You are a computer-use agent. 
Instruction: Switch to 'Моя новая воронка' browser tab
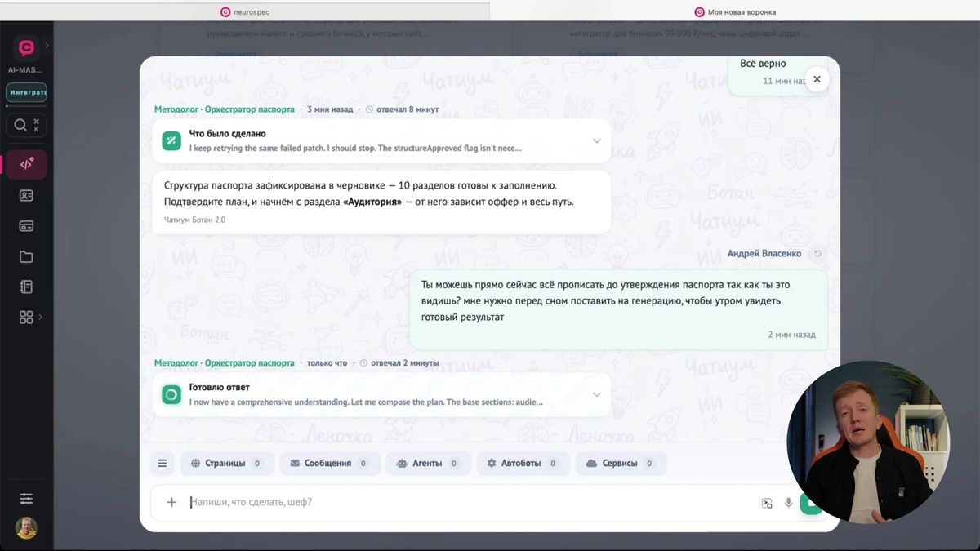(x=735, y=11)
